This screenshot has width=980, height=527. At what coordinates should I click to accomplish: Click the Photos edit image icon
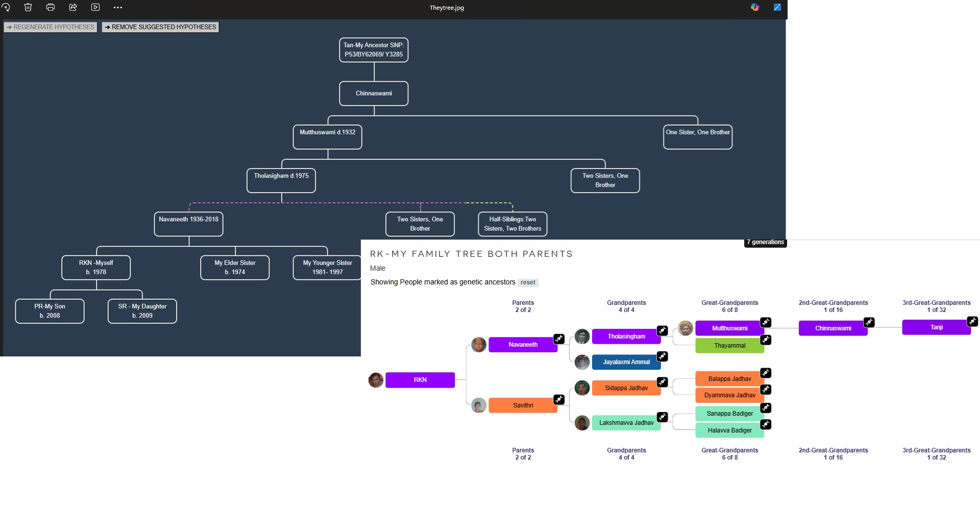(x=777, y=7)
